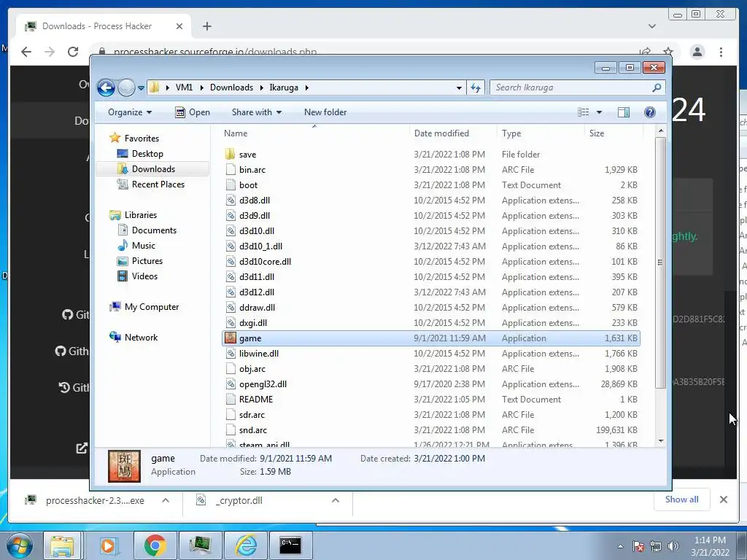Open Documents library
Screen dimensions: 747x560
[x=154, y=230]
